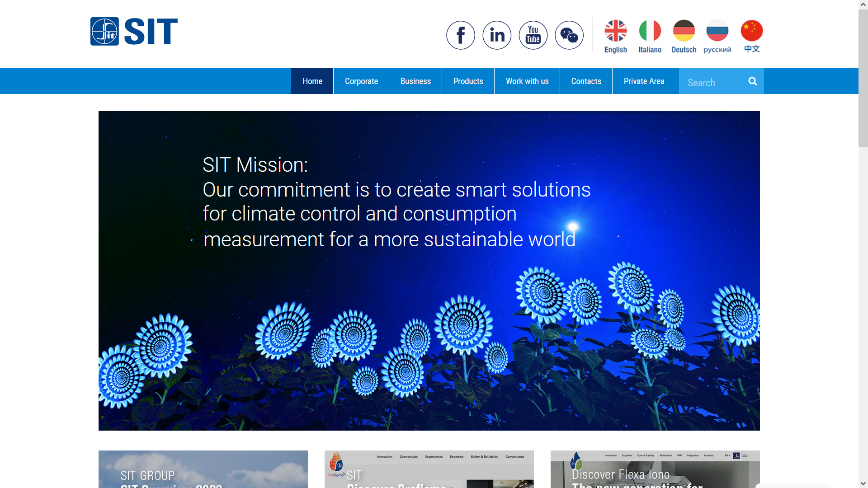Select the Chinese flag icon

coord(752,31)
